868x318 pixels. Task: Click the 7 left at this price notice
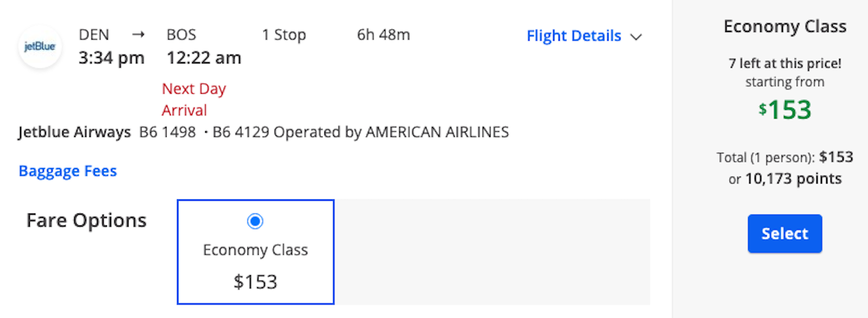point(784,63)
